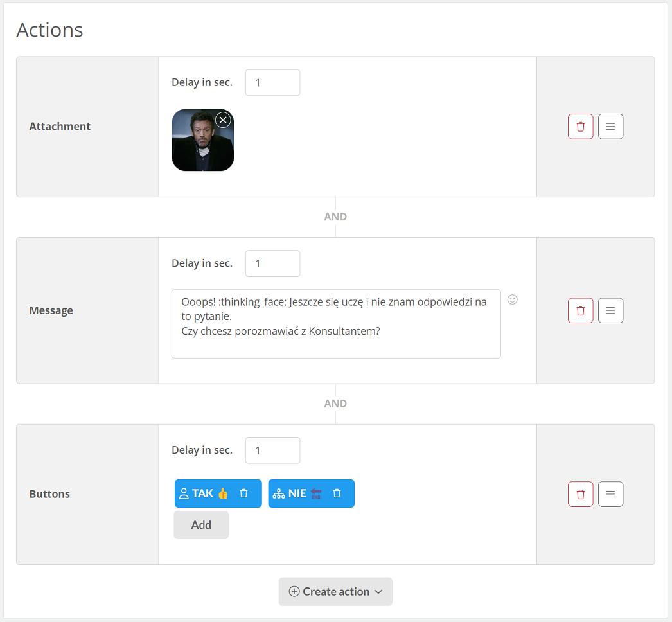Screen dimensions: 672x622
Task: Edit the NIE flow button
Action: point(297,493)
